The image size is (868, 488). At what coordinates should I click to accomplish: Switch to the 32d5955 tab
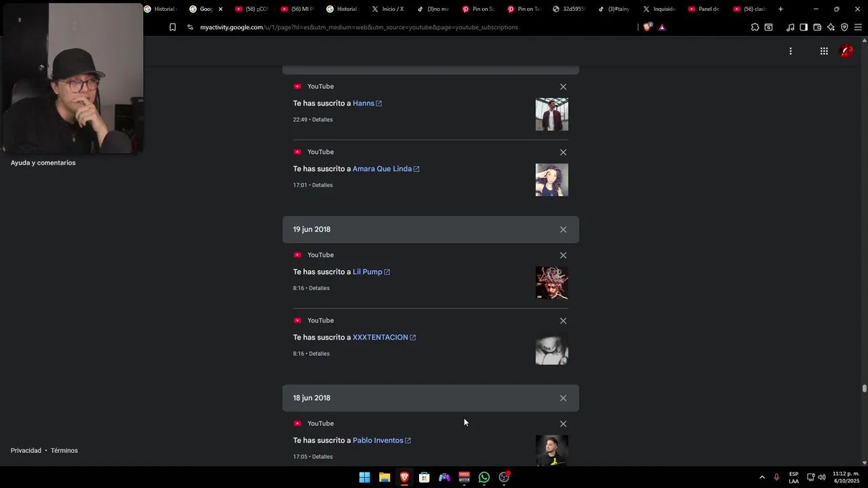[569, 9]
